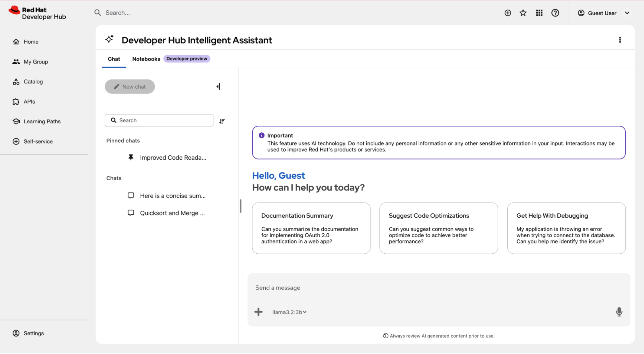This screenshot has height=354, width=644.
Task: Click the star favorites icon in header
Action: [523, 13]
